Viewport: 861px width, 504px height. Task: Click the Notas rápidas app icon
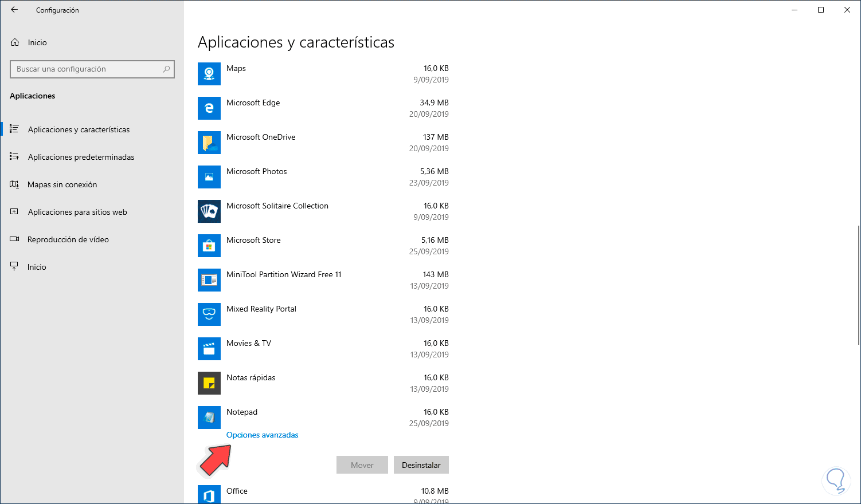tap(209, 383)
